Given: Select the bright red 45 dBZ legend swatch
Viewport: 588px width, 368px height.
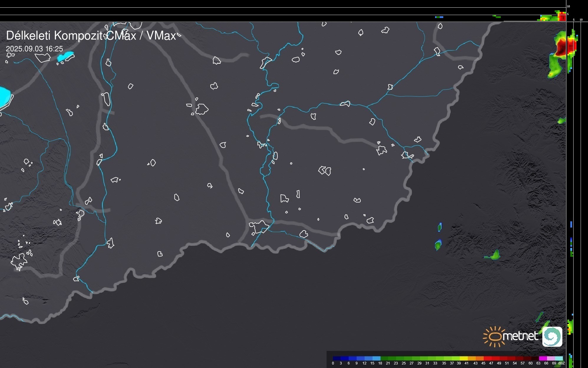Looking at the screenshot, I should click(x=487, y=358).
